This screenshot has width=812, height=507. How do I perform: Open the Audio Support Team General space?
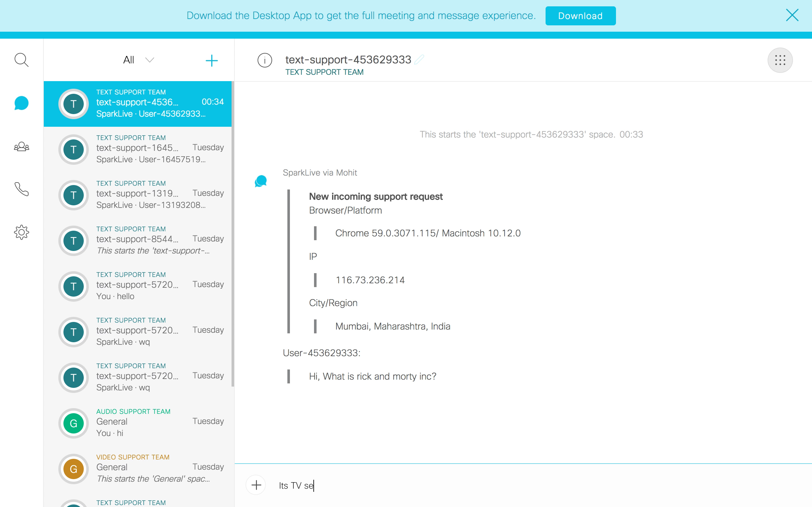[x=138, y=423]
